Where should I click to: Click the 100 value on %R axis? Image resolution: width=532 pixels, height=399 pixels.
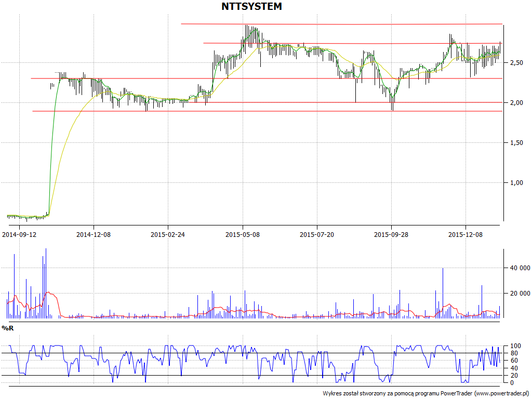(515, 346)
